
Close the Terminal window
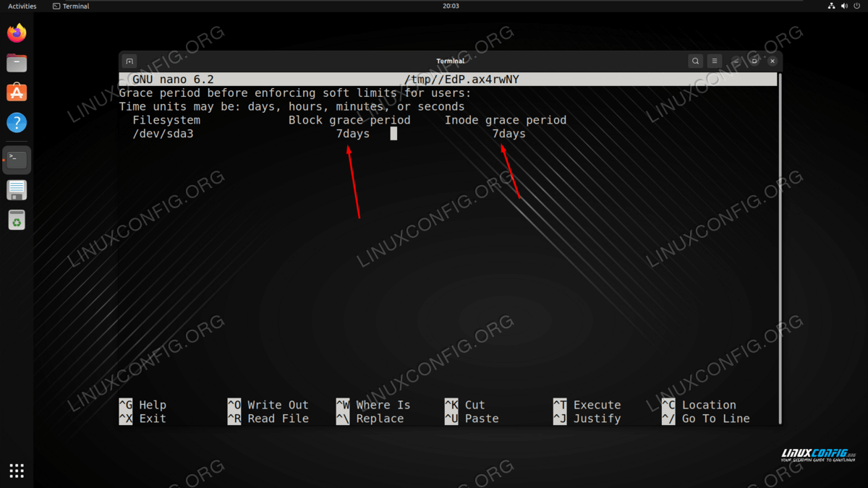pyautogui.click(x=773, y=61)
